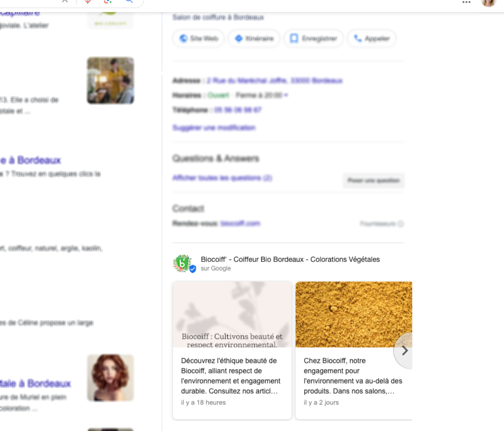Image resolution: width=504 pixels, height=431 pixels.
Task: Open the search result ending in à Bordeaux with the Trouvez snippet
Action: point(30,160)
